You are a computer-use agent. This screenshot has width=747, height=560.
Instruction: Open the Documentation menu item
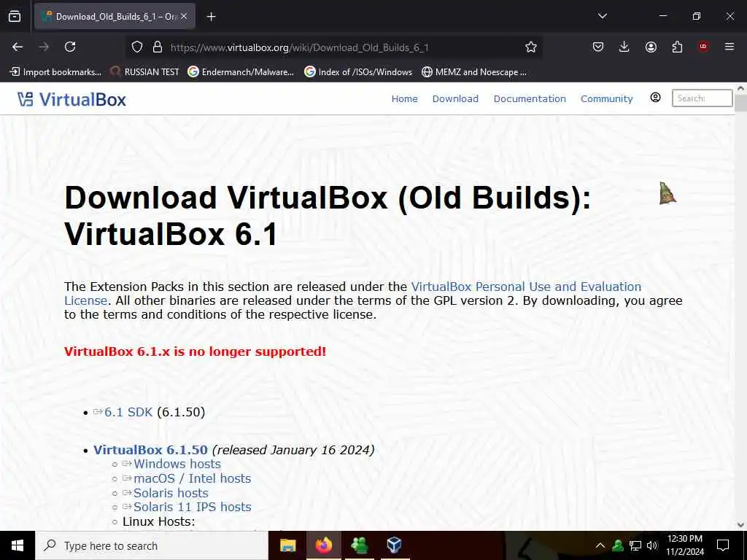click(x=530, y=98)
